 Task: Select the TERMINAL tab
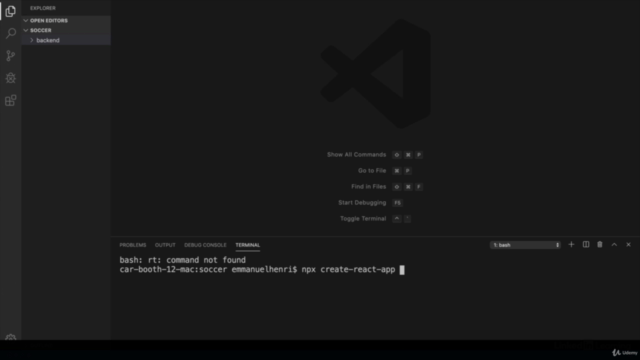pos(247,245)
